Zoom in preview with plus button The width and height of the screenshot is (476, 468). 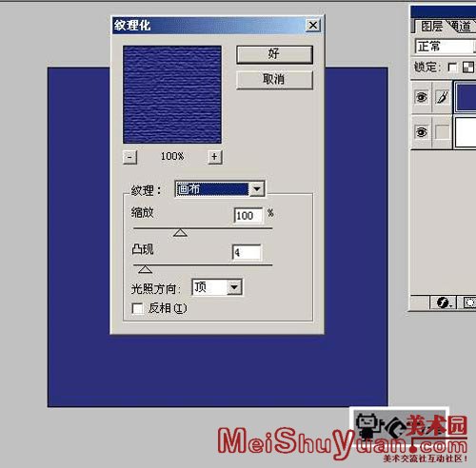point(215,157)
